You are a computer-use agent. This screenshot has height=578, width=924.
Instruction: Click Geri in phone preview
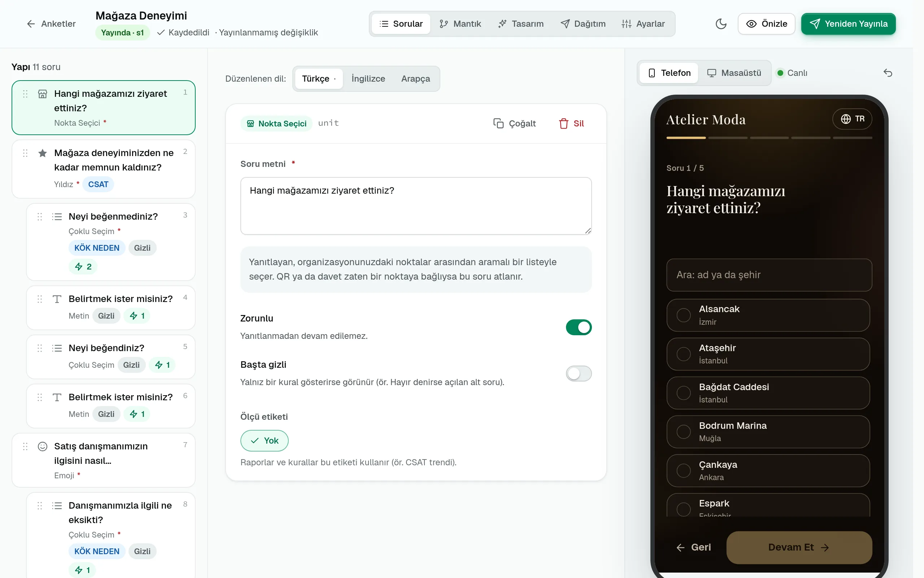[693, 547]
